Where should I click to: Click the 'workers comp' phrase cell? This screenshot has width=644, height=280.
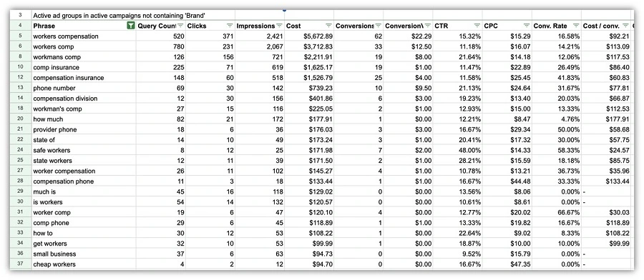pos(84,46)
